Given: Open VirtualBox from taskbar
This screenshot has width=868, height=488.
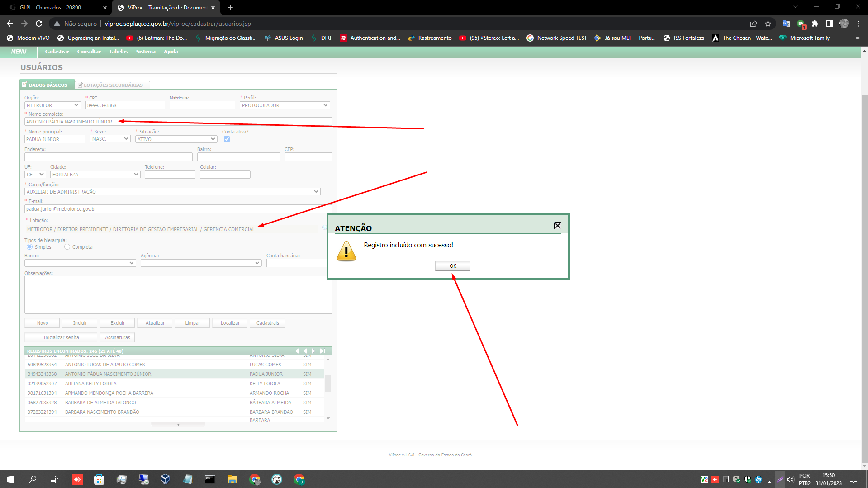Looking at the screenshot, I should 165,479.
